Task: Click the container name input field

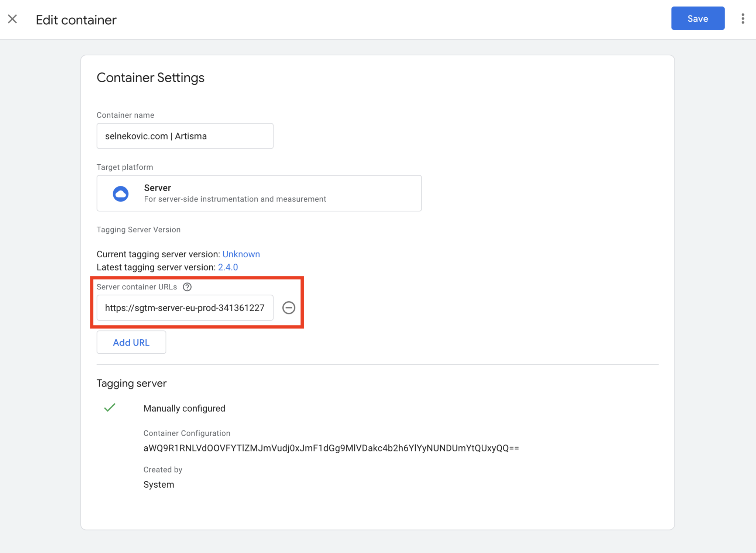Action: (185, 136)
